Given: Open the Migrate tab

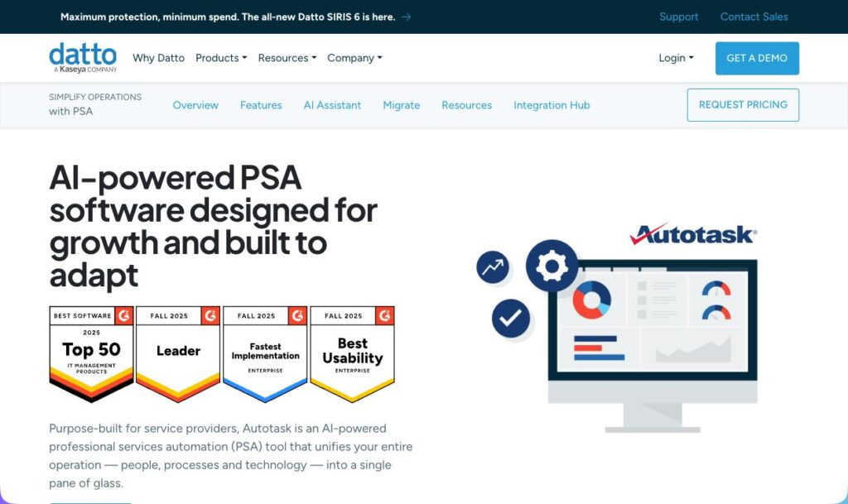Looking at the screenshot, I should [x=402, y=105].
